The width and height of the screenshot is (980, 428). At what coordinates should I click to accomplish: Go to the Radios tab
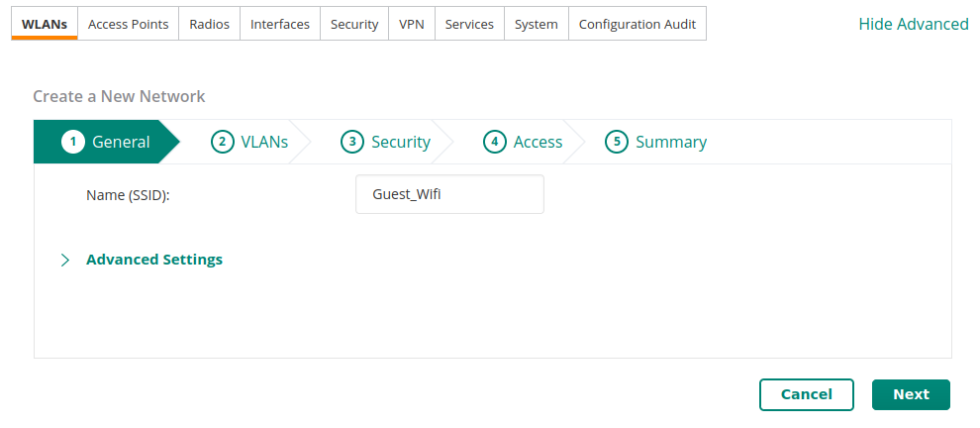210,24
